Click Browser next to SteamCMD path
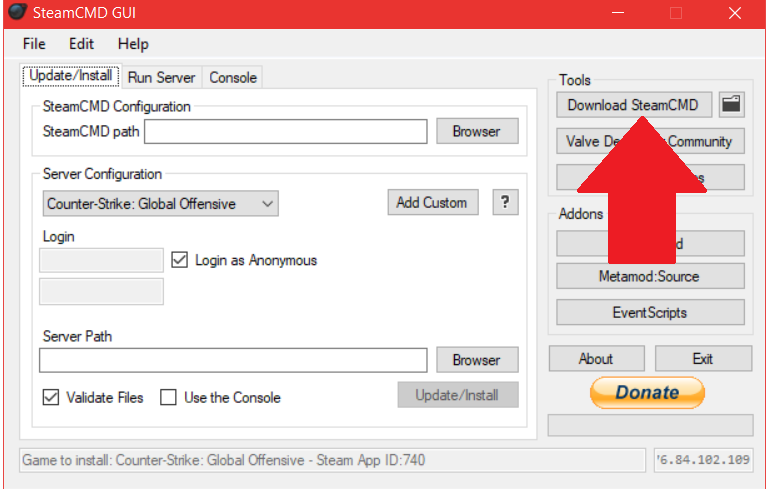This screenshot has height=490, width=767. [477, 131]
